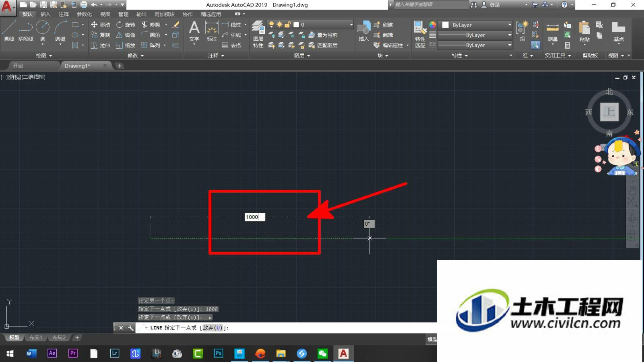Expand the 实用工具 panel
This screenshot has width=644, height=362.
coord(558,56)
